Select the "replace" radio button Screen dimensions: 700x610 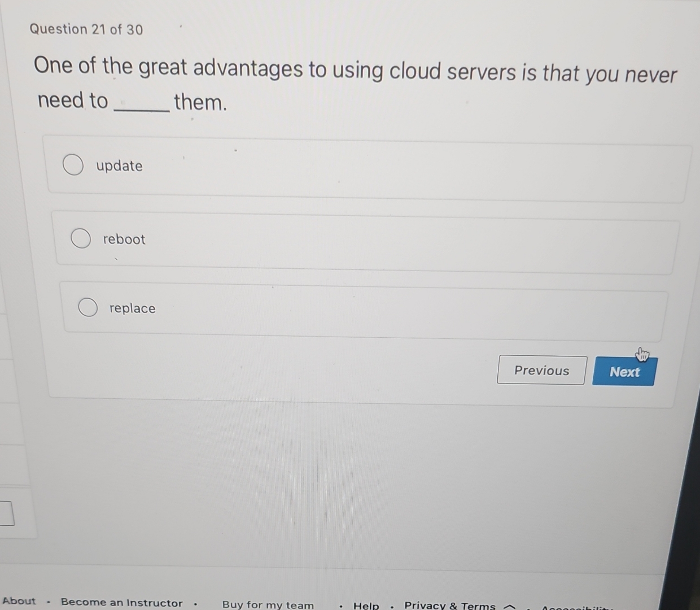[x=88, y=307]
